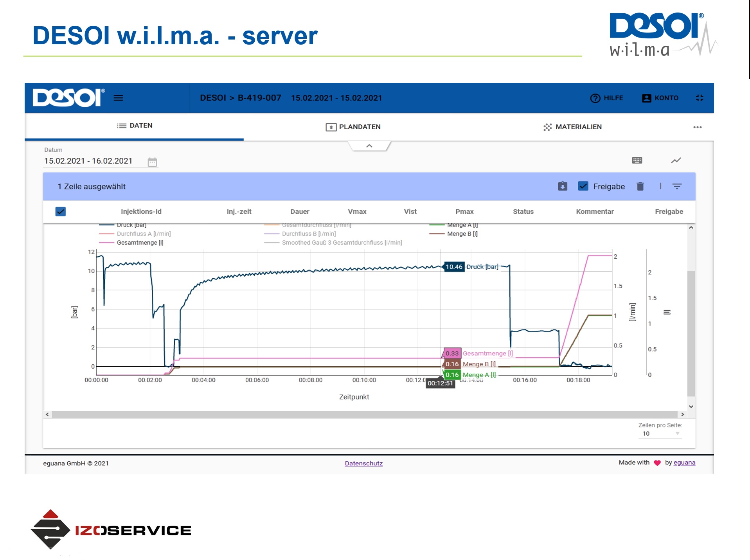Toggle Durchfluss A [l/min] legend entry
The width and height of the screenshot is (750, 560).
pyautogui.click(x=135, y=234)
